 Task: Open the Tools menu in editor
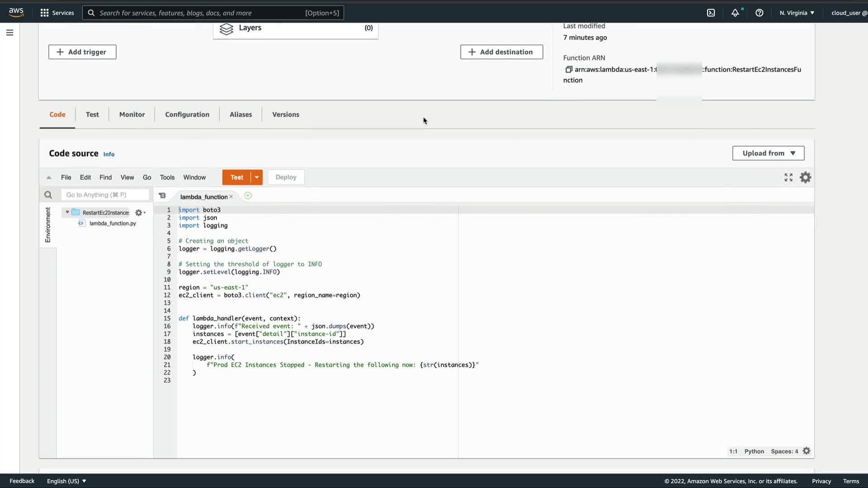[167, 178]
